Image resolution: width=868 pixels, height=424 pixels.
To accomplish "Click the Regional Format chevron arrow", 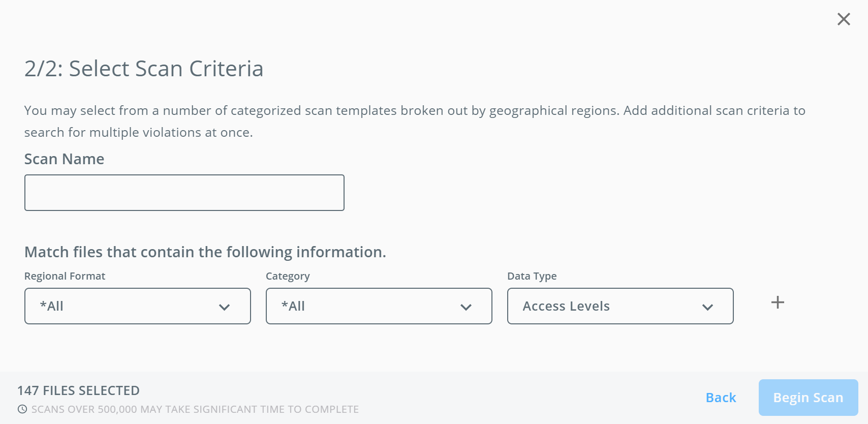I will pos(224,307).
